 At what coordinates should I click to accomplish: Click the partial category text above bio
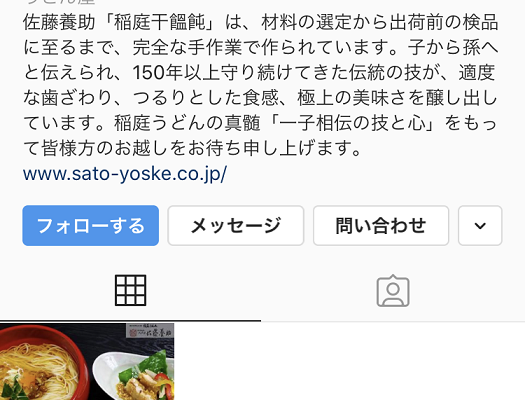pyautogui.click(x=60, y=2)
